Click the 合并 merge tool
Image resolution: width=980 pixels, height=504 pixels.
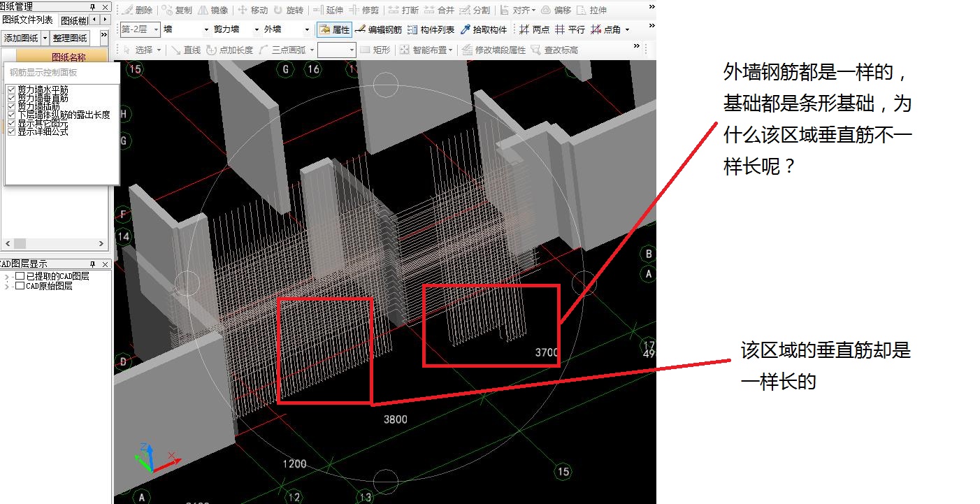pyautogui.click(x=439, y=10)
